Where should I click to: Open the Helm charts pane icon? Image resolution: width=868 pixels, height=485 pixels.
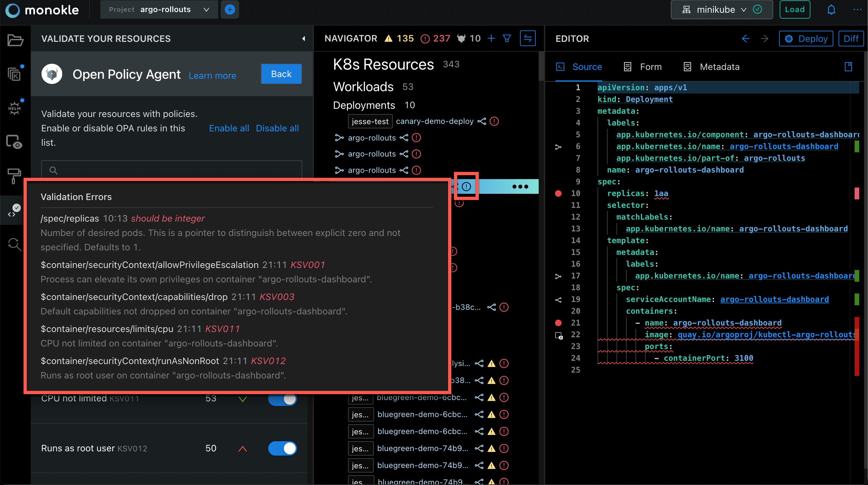(15, 108)
